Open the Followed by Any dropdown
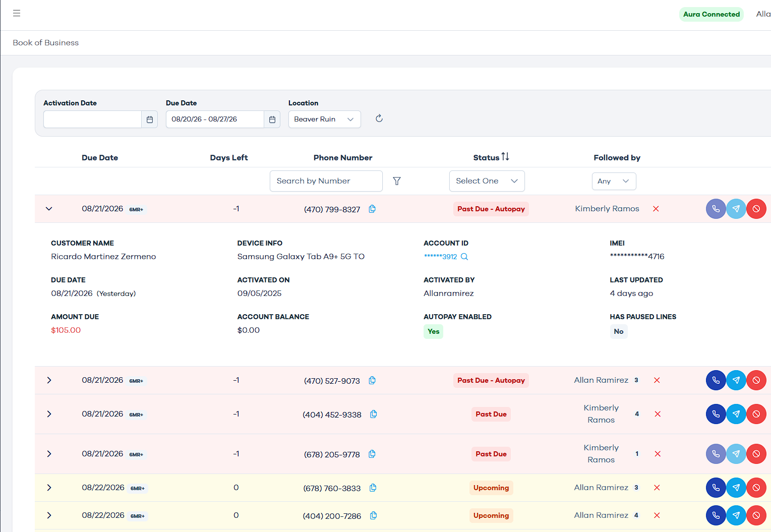The height and width of the screenshot is (532, 771). click(614, 181)
